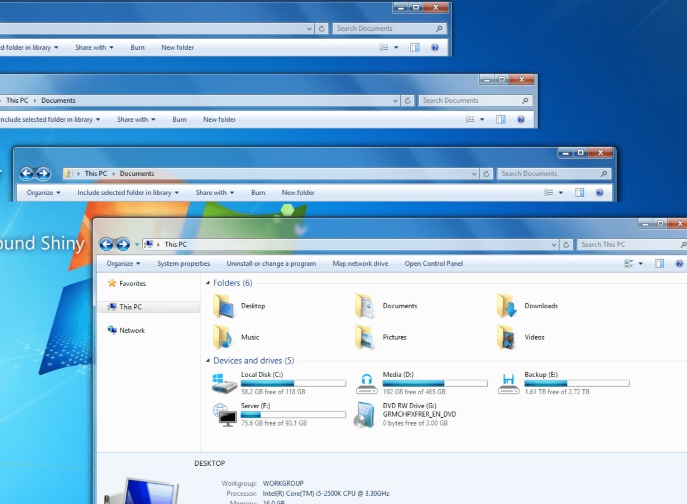Click New folder in third Documents window
Screen dimensions: 687x504
pos(298,192)
